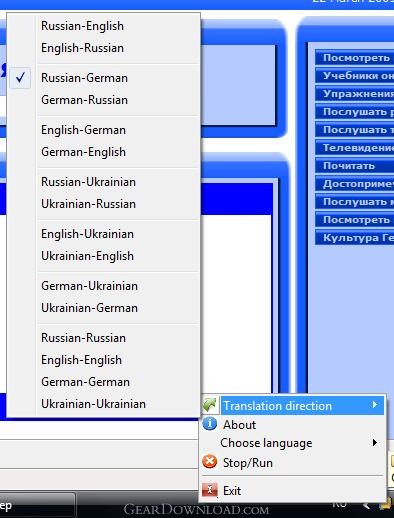394x518 pixels.
Task: Choose Ukrainian-English translation direction
Action: coord(103,256)
